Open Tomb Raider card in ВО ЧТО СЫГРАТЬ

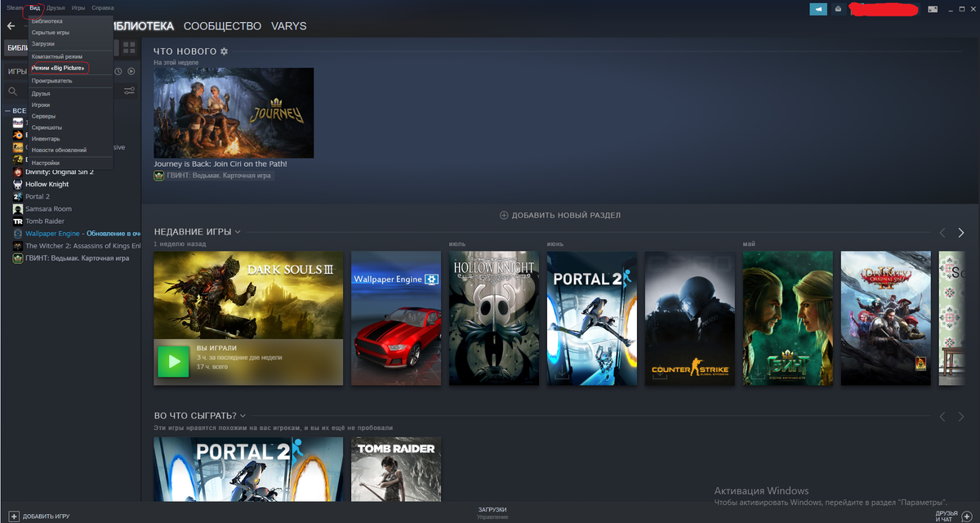pyautogui.click(x=396, y=469)
